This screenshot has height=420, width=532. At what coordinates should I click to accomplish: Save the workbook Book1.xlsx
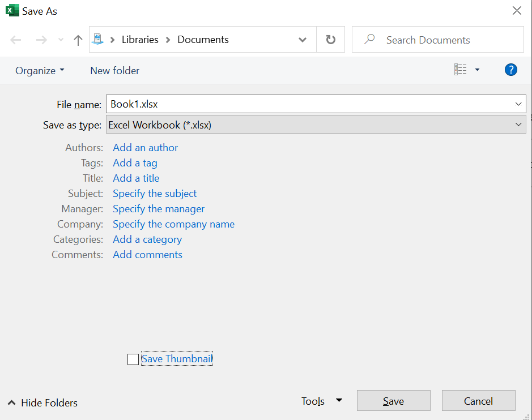(393, 400)
